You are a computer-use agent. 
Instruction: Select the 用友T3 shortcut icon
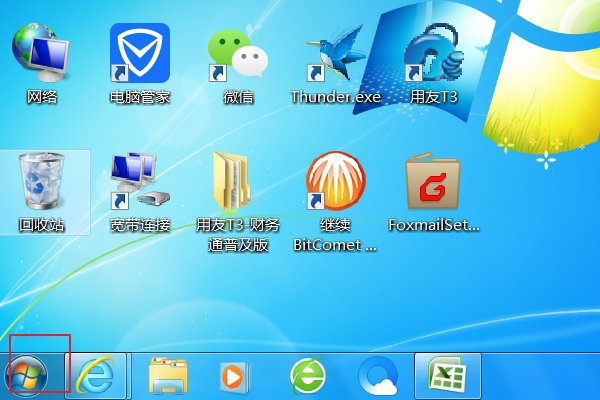(x=435, y=54)
